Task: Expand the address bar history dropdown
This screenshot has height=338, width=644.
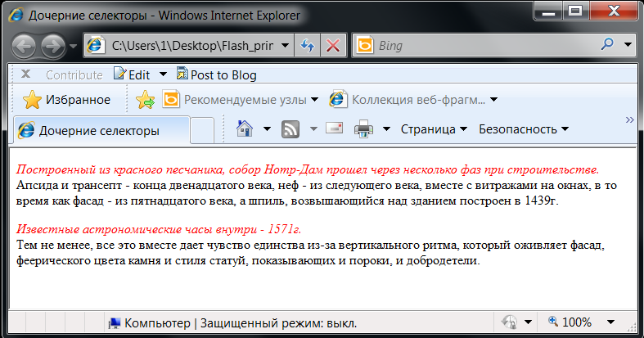Action: tap(285, 45)
